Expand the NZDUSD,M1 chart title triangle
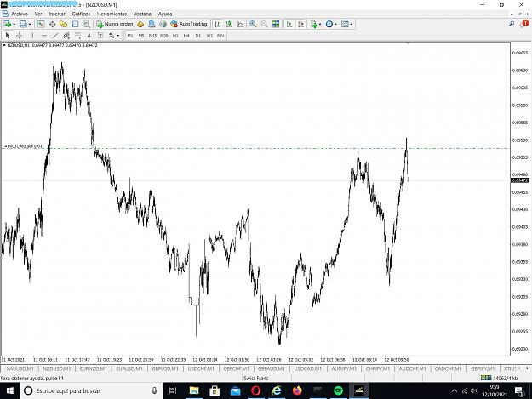 coord(4,45)
